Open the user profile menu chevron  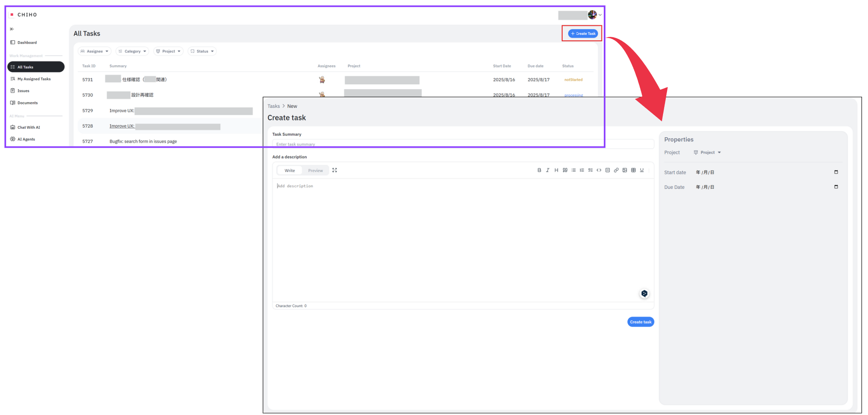coord(600,15)
